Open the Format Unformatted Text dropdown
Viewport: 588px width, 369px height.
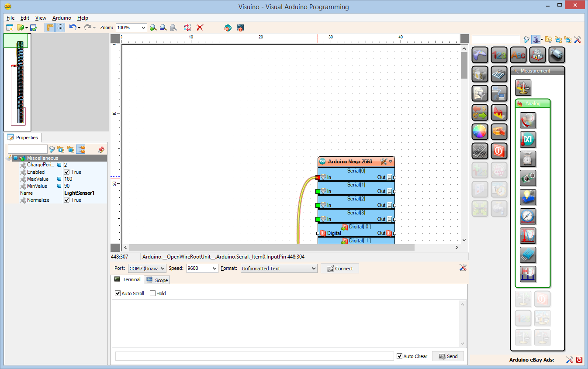point(314,269)
